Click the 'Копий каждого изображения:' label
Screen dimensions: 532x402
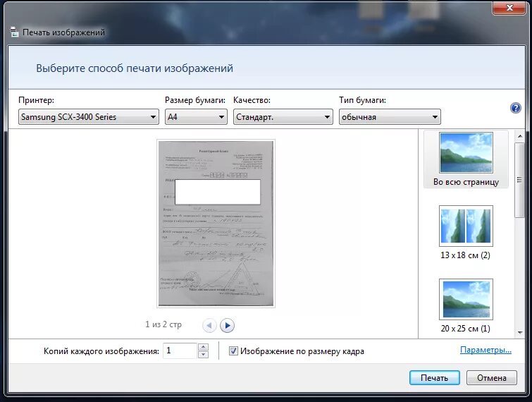pos(101,351)
